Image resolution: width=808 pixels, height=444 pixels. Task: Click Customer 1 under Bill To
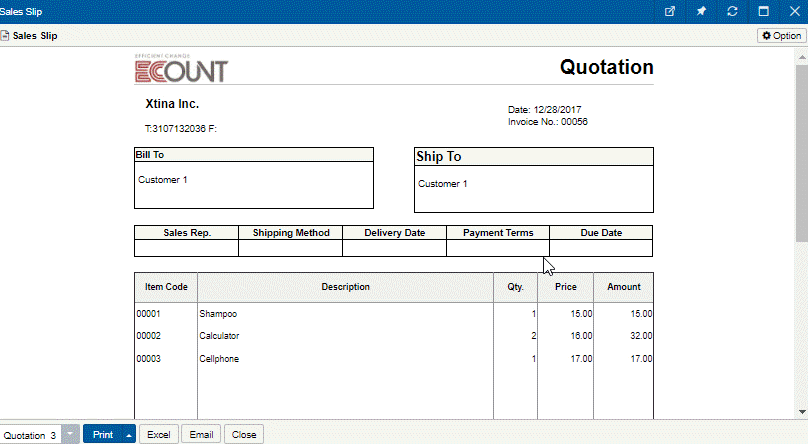(x=162, y=180)
